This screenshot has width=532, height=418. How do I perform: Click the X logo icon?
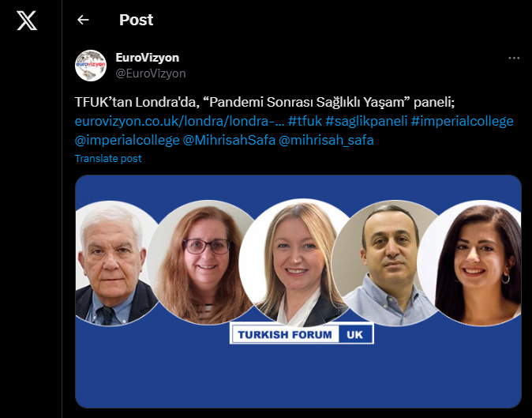click(x=27, y=21)
